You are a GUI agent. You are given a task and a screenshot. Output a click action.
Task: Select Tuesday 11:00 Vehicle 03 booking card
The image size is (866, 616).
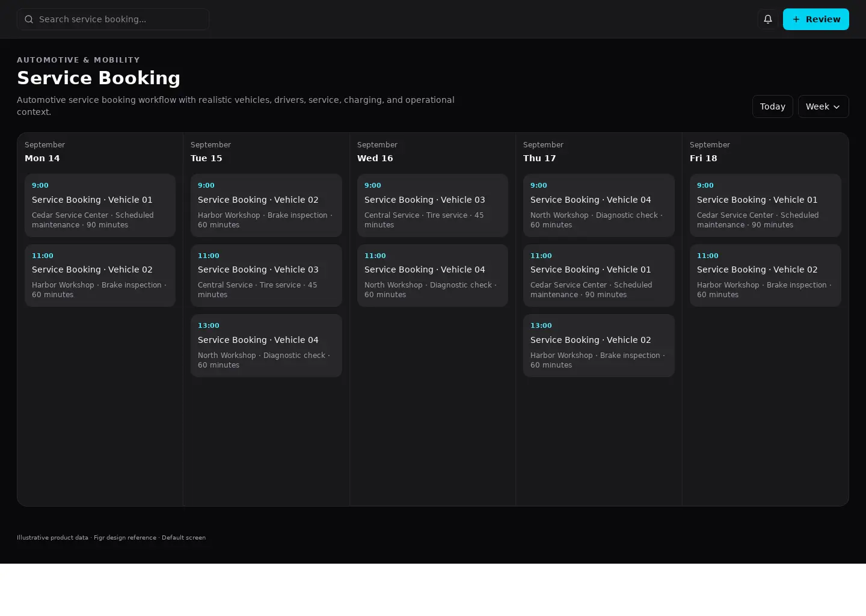coord(266,276)
